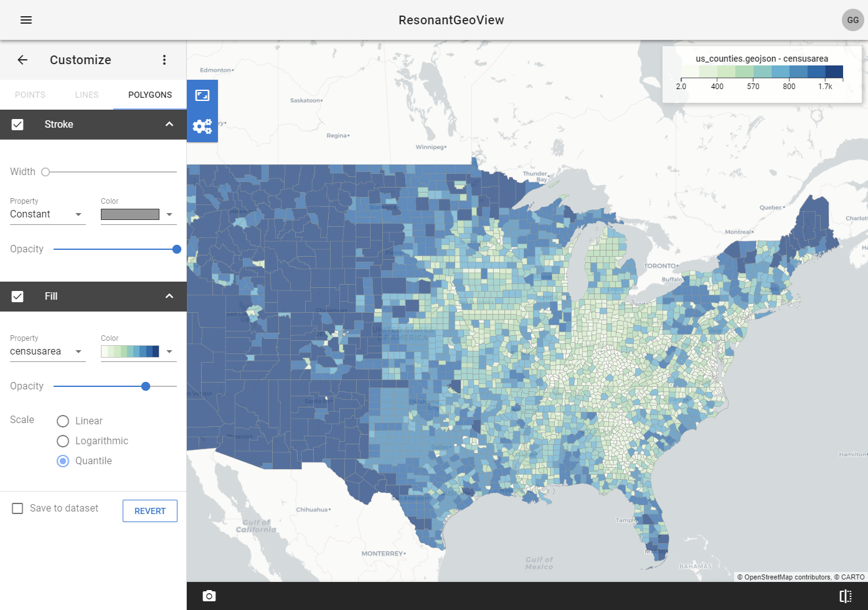
Task: Open the Stroke Property dropdown set to Constant
Action: click(47, 214)
